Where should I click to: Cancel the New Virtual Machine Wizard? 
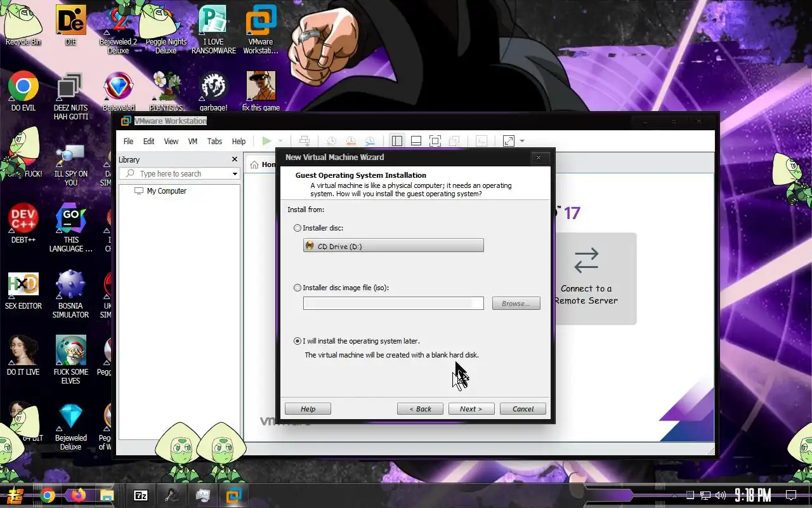pos(523,409)
